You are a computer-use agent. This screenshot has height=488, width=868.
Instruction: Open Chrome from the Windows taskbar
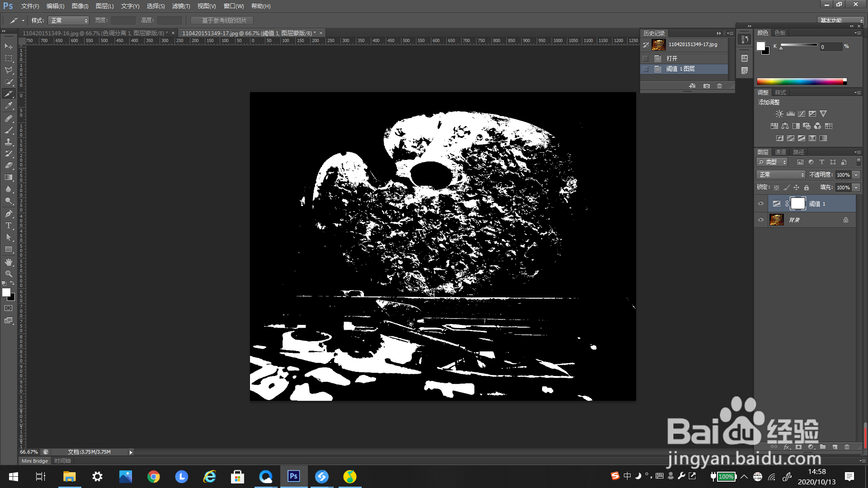coord(154,477)
